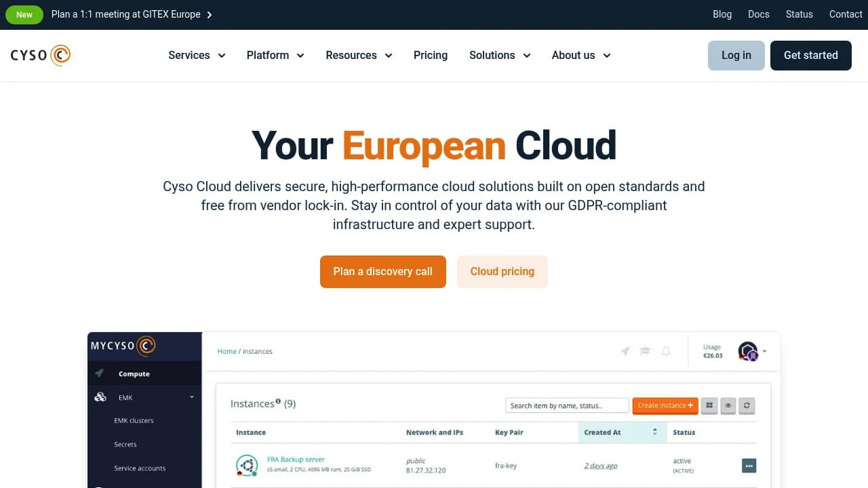Click the rocket icon in dashboard header
The height and width of the screenshot is (488, 868).
pyautogui.click(x=626, y=351)
